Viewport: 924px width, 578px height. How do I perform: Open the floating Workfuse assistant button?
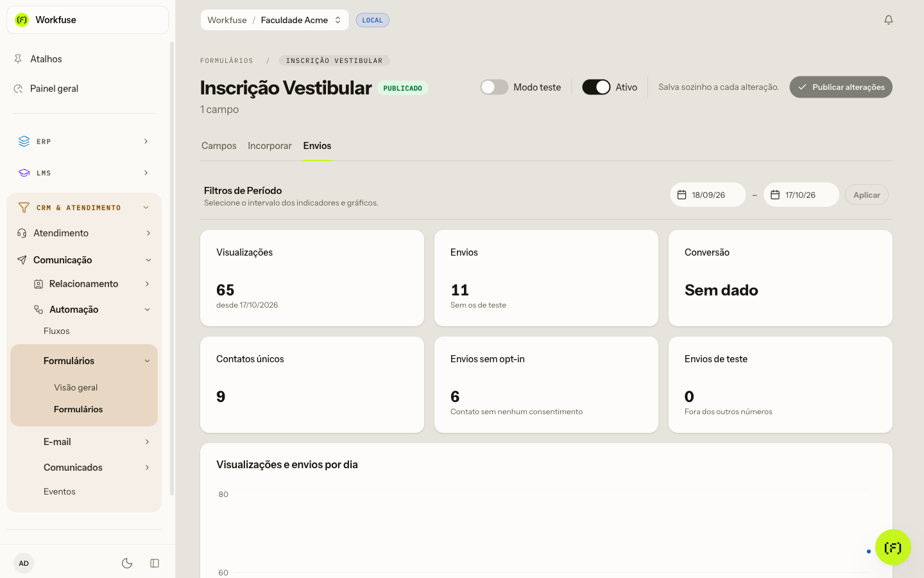[x=893, y=547]
